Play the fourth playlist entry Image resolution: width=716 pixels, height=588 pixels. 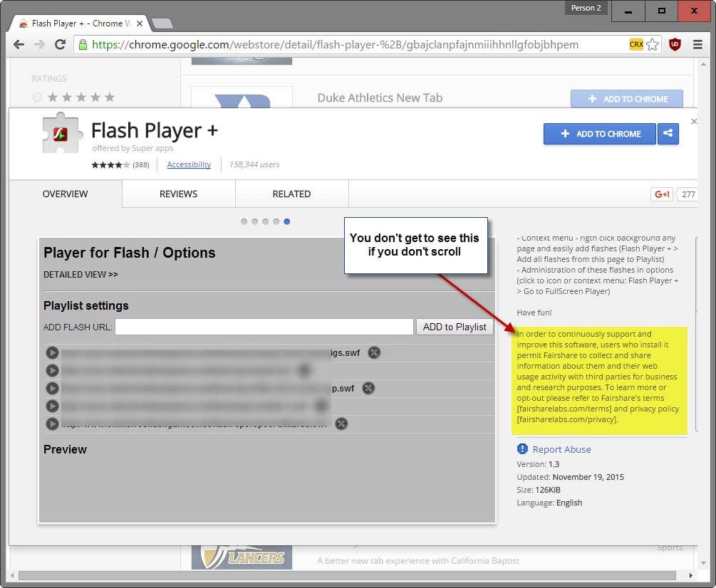[x=52, y=406]
